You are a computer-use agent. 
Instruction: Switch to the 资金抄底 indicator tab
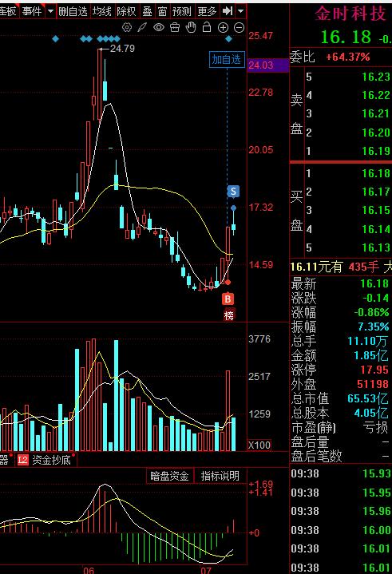pyautogui.click(x=51, y=460)
